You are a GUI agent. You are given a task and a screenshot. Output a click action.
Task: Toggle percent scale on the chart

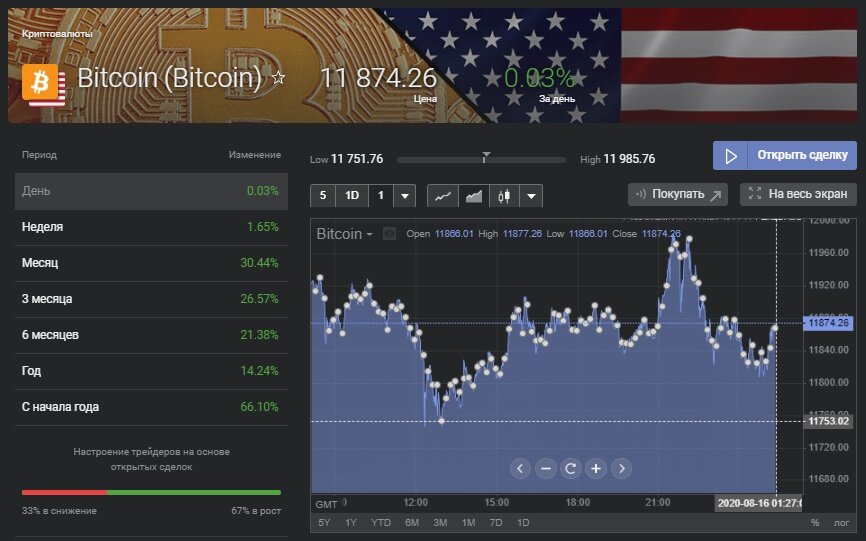815,523
